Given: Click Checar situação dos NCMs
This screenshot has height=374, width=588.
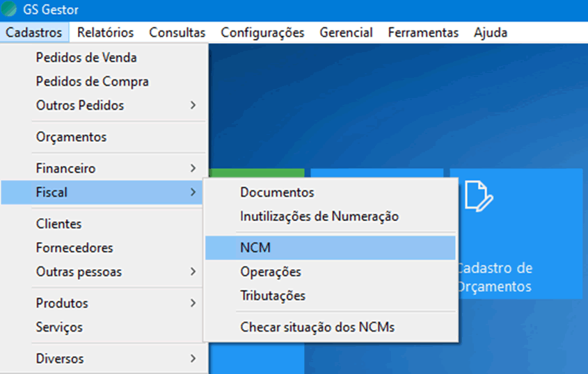Looking at the screenshot, I should tap(317, 327).
